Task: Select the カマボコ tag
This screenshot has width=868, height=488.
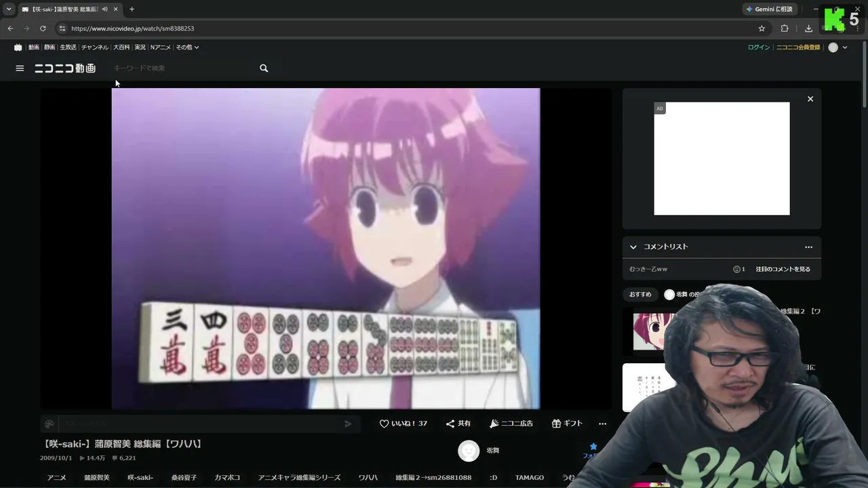Action: (227, 478)
